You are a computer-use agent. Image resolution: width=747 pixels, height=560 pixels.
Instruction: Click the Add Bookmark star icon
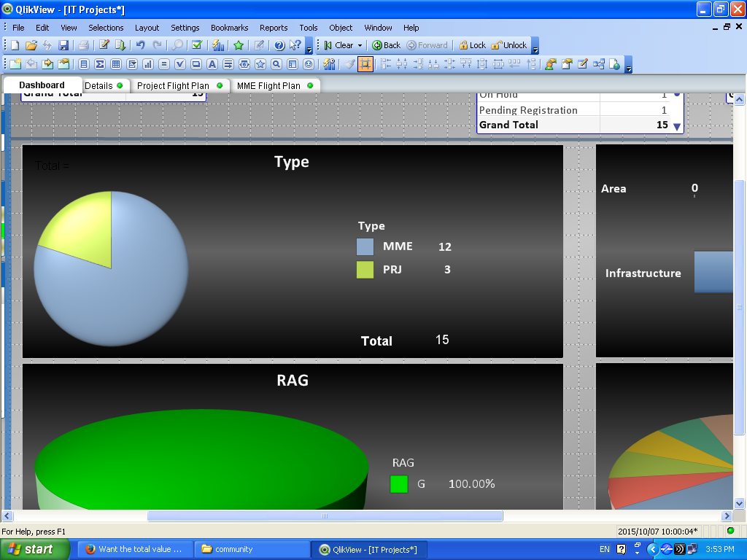coord(239,45)
